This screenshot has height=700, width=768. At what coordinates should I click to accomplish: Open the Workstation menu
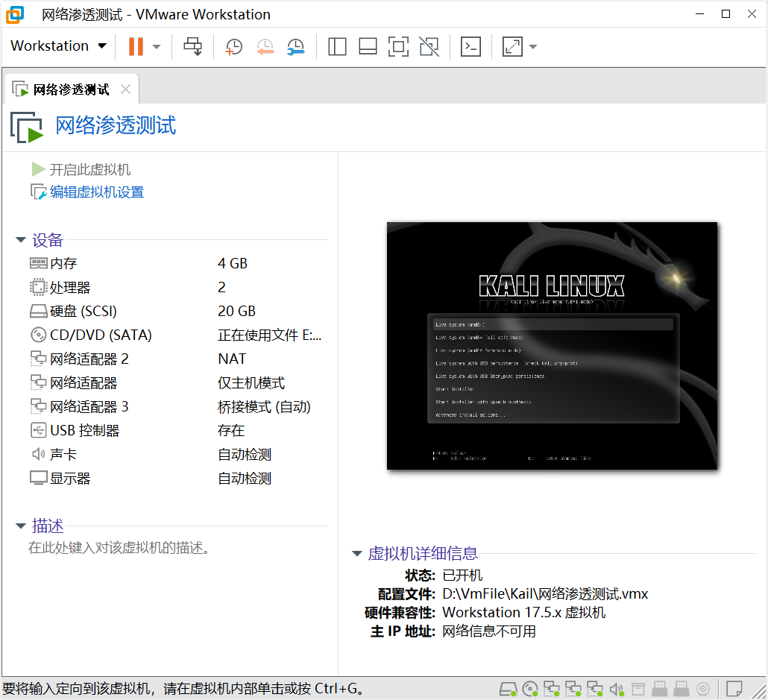[x=58, y=46]
